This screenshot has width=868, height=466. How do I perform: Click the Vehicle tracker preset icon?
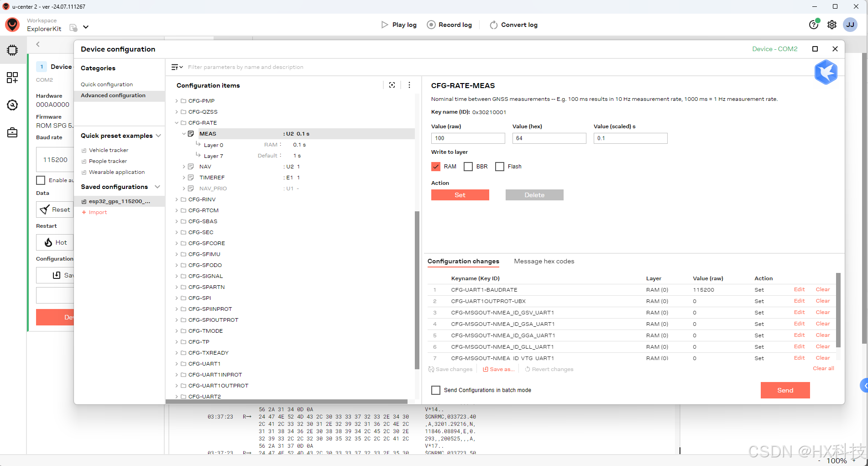click(84, 150)
